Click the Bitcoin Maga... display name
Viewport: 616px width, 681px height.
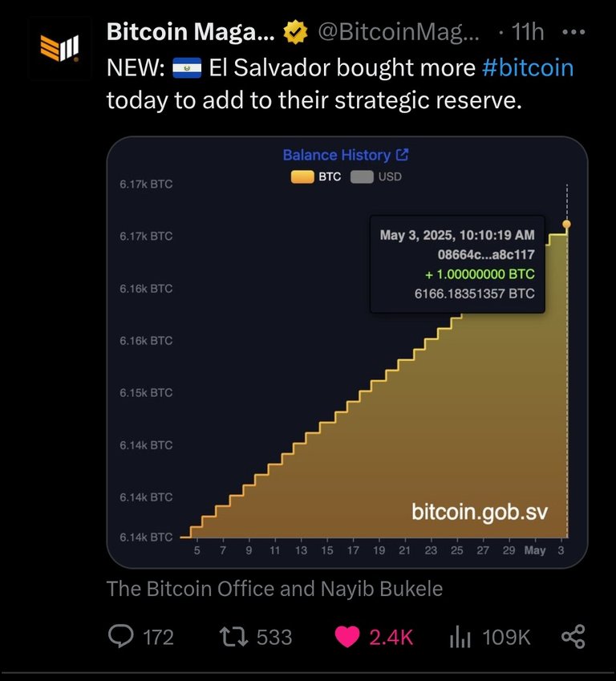(191, 32)
